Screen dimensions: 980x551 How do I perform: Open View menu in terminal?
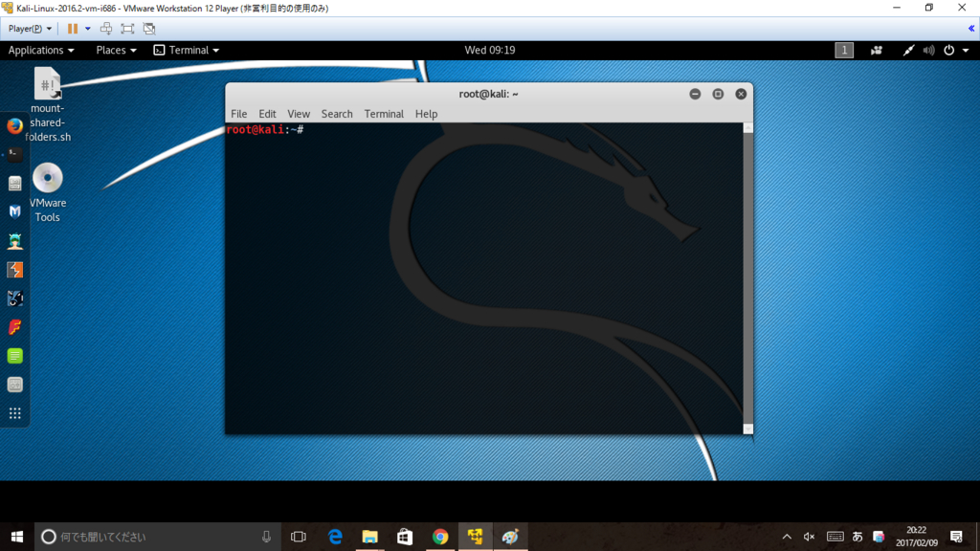pyautogui.click(x=299, y=114)
